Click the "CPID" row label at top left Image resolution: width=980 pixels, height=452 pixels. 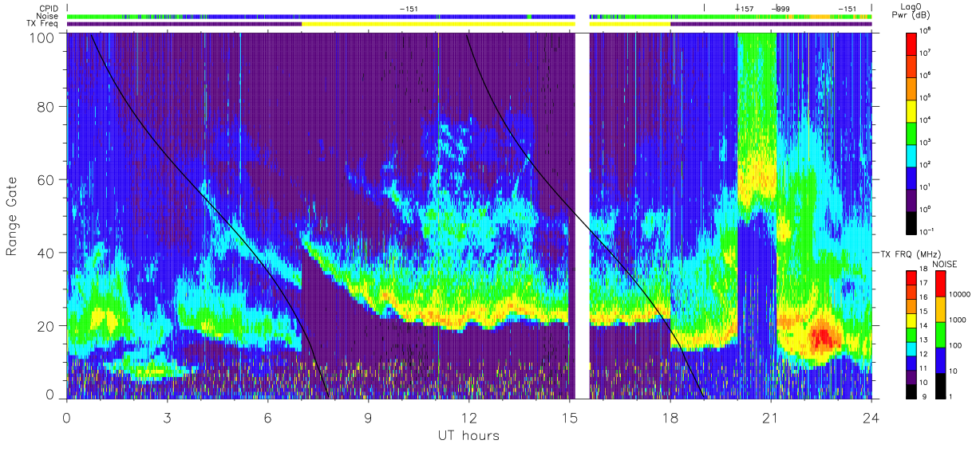[x=49, y=8]
